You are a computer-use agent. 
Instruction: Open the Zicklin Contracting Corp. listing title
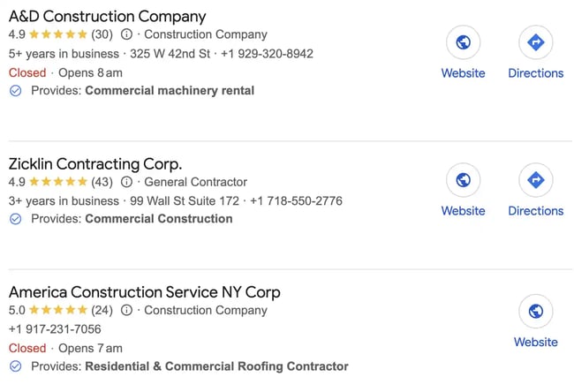(94, 164)
